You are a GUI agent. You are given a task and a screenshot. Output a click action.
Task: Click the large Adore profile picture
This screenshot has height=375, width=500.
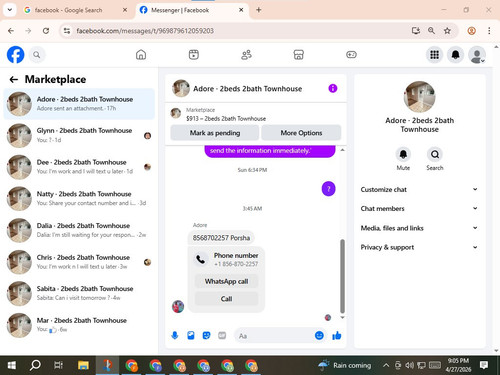pyautogui.click(x=419, y=97)
